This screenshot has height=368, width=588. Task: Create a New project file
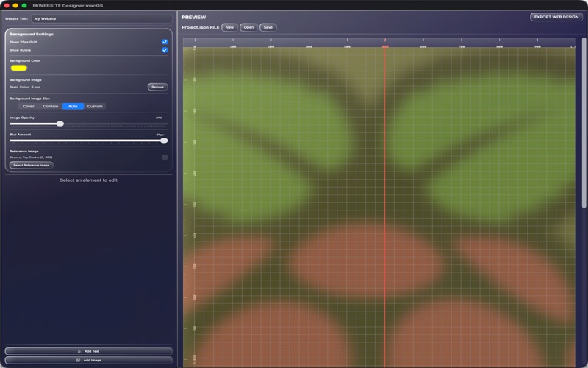pyautogui.click(x=229, y=27)
